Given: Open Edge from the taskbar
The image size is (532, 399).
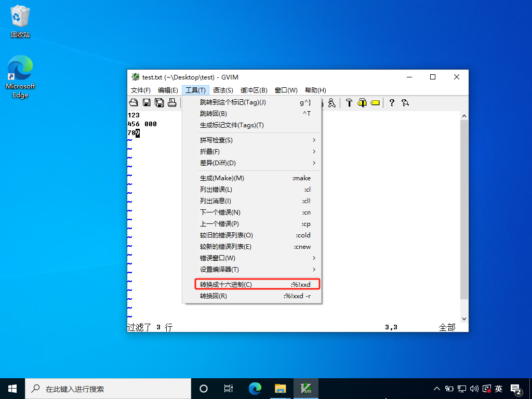Looking at the screenshot, I should pyautogui.click(x=255, y=389).
